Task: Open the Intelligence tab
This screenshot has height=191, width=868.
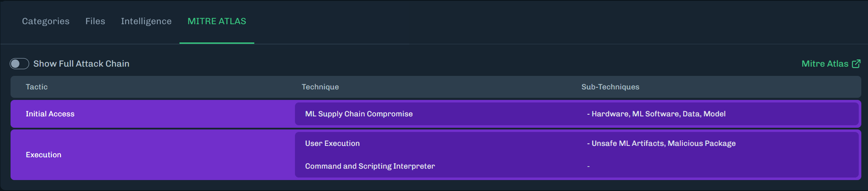Action: click(x=146, y=21)
